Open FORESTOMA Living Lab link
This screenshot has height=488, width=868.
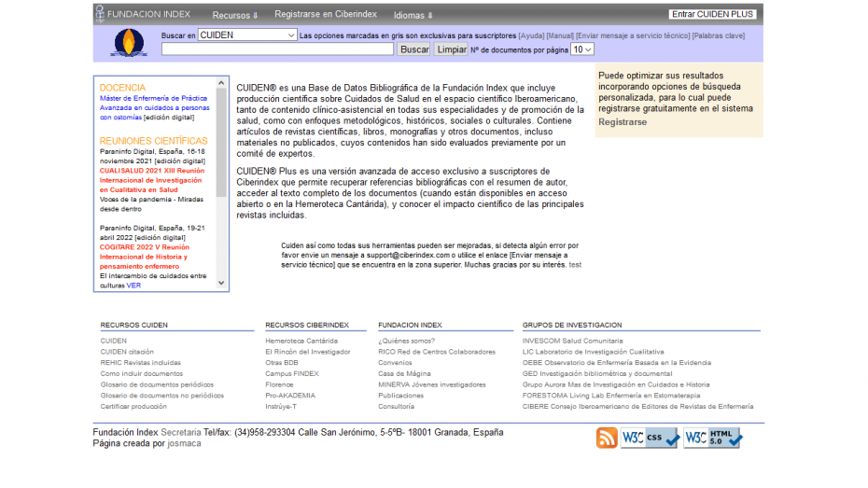[611, 396]
